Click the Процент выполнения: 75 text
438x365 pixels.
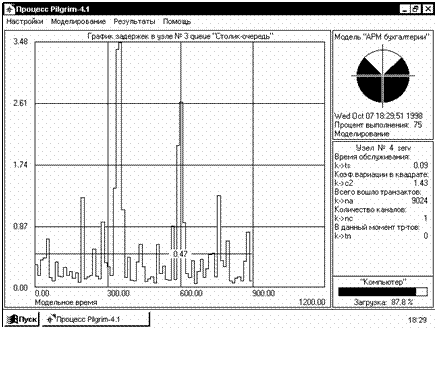pyautogui.click(x=378, y=125)
